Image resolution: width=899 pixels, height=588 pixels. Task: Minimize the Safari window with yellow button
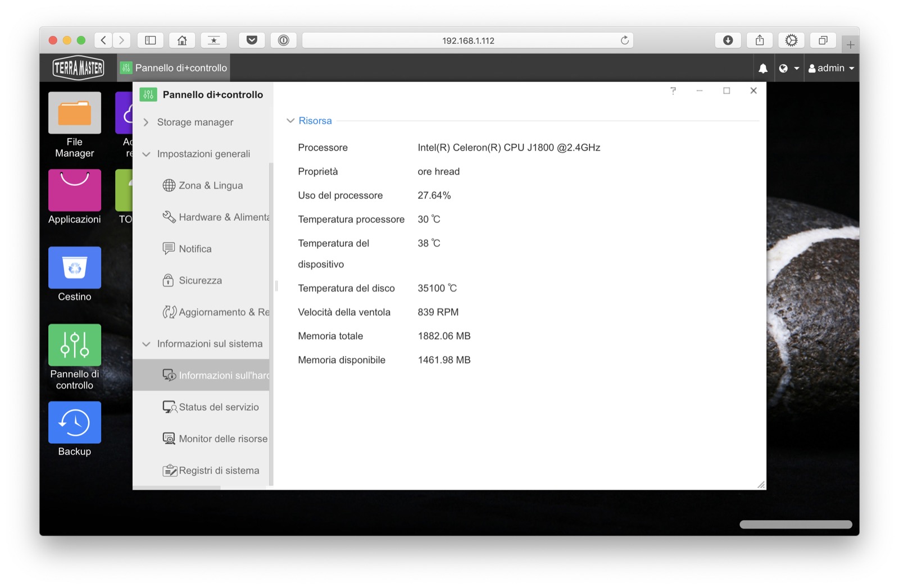pyautogui.click(x=67, y=40)
